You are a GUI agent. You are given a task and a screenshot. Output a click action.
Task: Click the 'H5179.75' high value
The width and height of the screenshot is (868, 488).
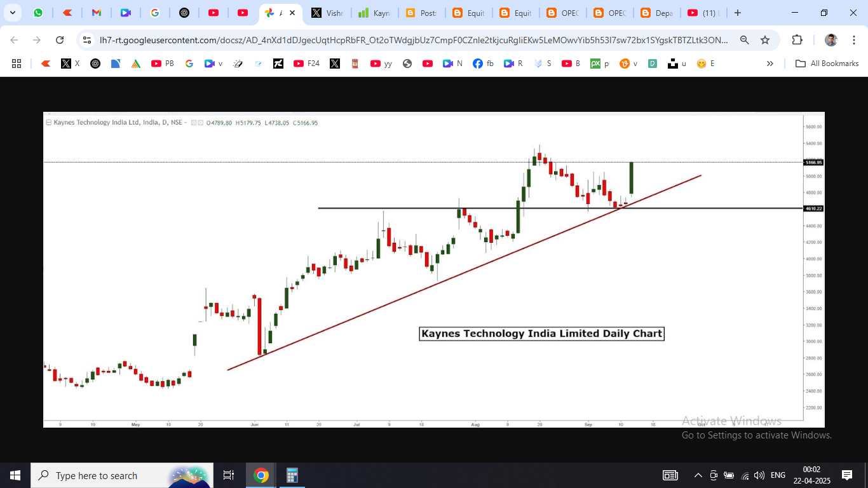point(248,123)
